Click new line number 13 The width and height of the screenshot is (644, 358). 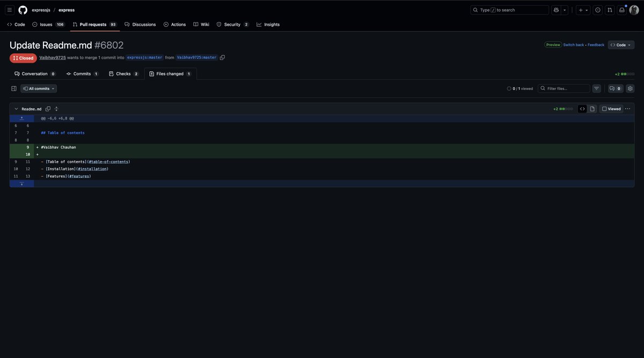coord(28,176)
